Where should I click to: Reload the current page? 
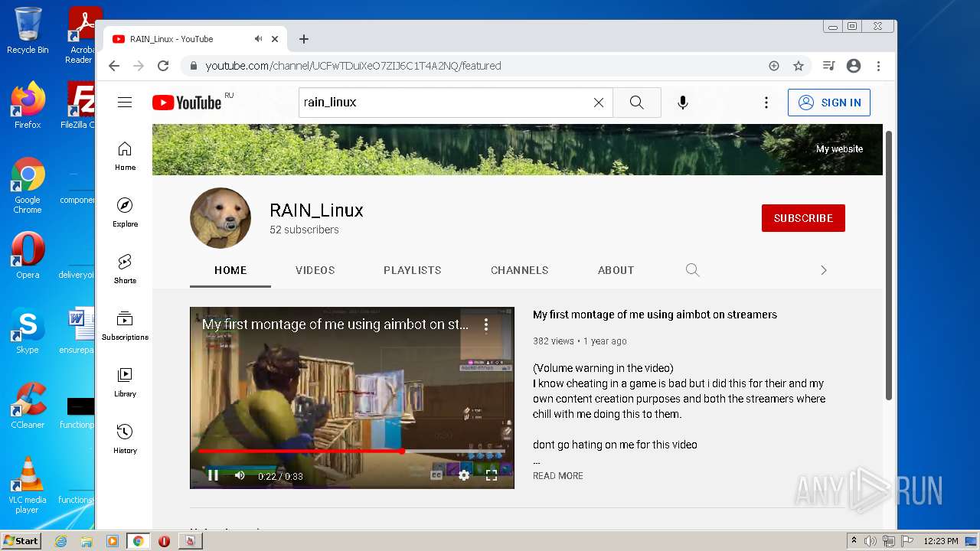(163, 66)
